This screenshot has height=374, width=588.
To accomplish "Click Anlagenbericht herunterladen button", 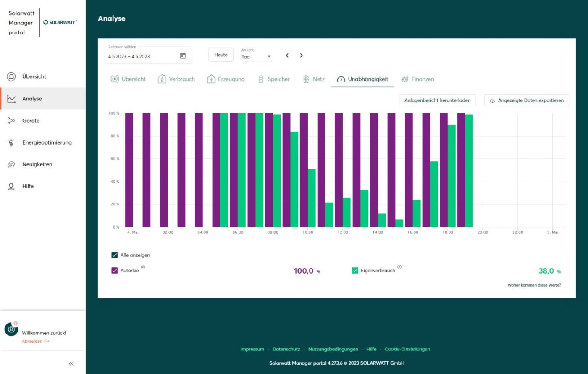I will (x=437, y=100).
